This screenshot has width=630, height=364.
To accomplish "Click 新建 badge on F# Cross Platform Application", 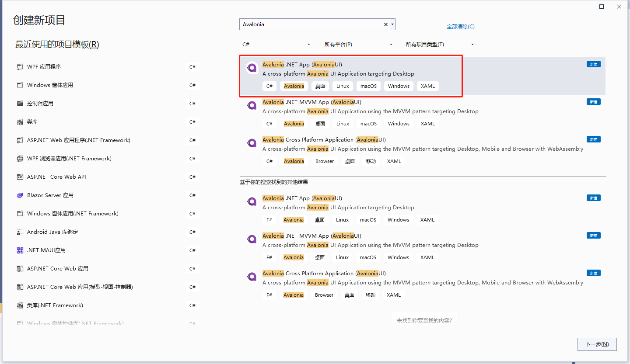I will coord(593,273).
